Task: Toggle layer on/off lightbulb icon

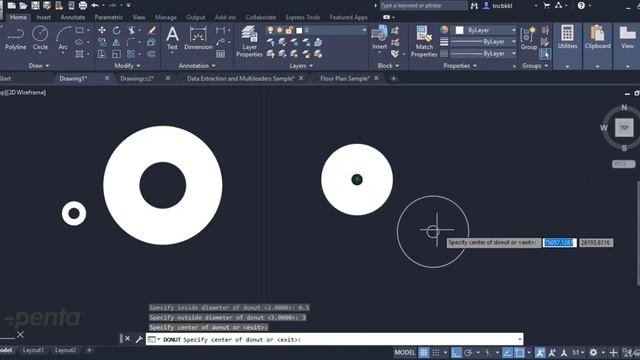Action: 270,30
